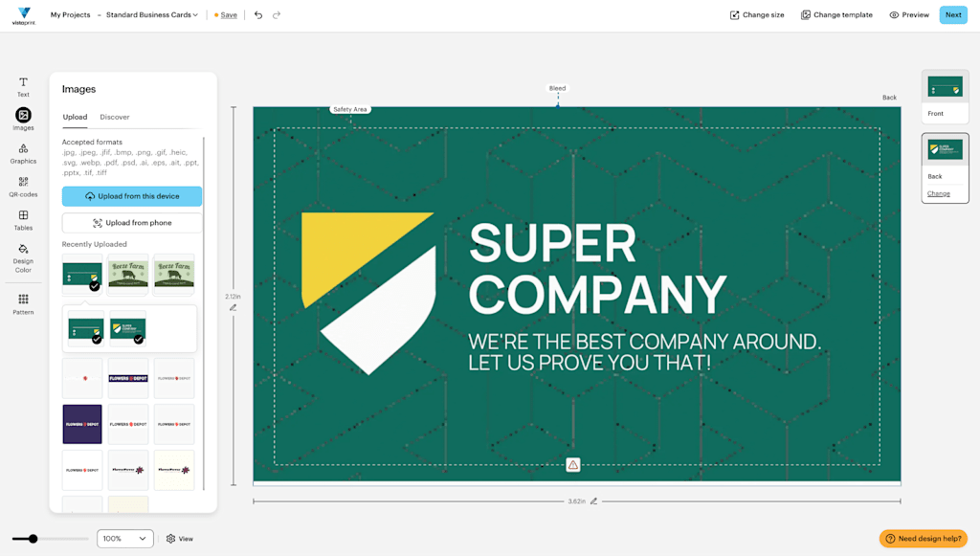Click the Vistaprint logo
980x556 pixels.
[24, 15]
